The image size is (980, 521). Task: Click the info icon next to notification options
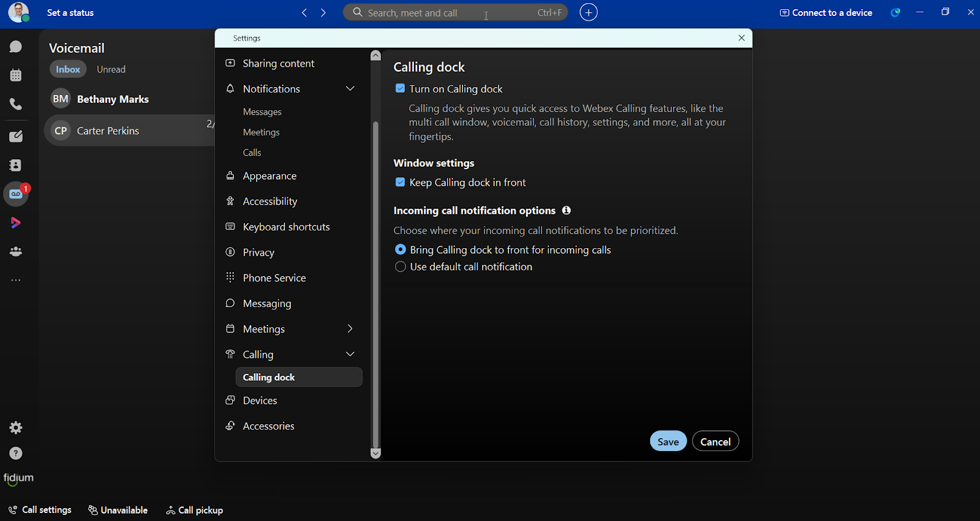[567, 210]
